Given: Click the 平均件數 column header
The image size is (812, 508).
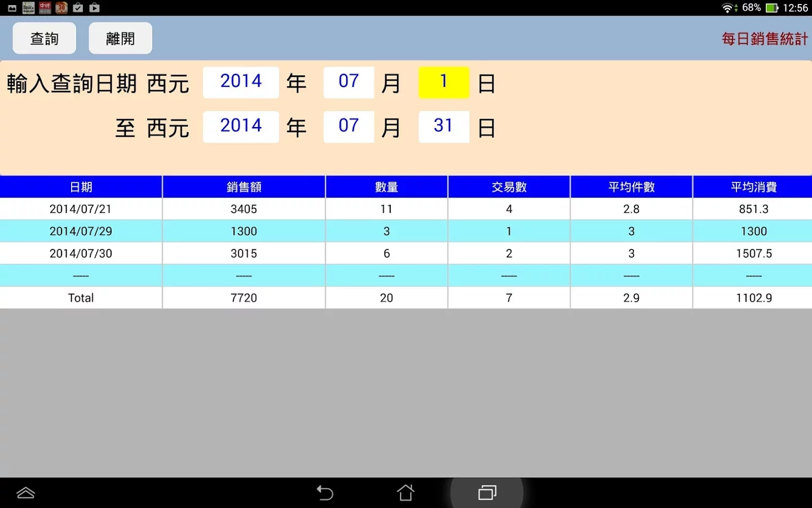Looking at the screenshot, I should point(631,187).
